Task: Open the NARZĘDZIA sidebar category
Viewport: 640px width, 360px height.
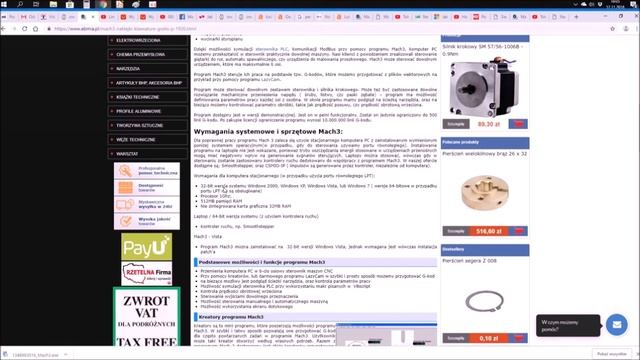Action: click(148, 69)
